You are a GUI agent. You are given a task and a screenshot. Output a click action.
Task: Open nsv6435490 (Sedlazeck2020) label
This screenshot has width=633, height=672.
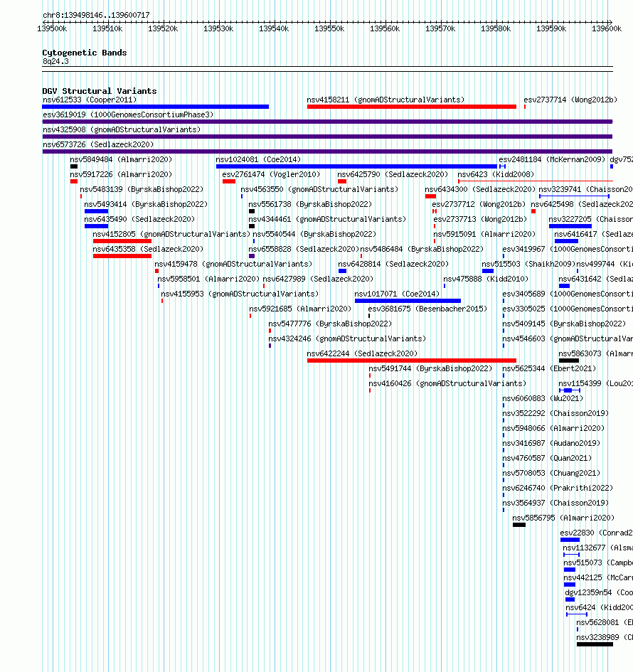pyautogui.click(x=139, y=220)
